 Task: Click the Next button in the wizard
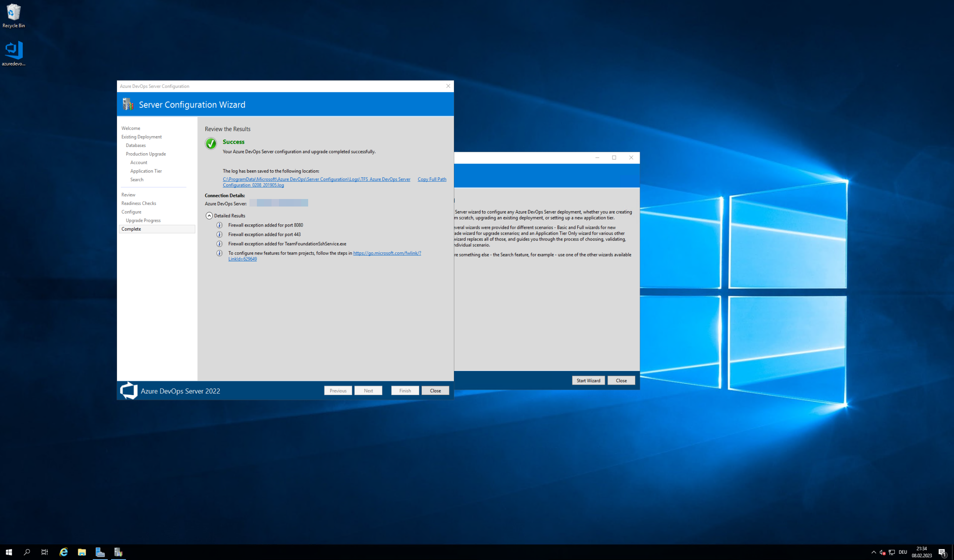(368, 391)
